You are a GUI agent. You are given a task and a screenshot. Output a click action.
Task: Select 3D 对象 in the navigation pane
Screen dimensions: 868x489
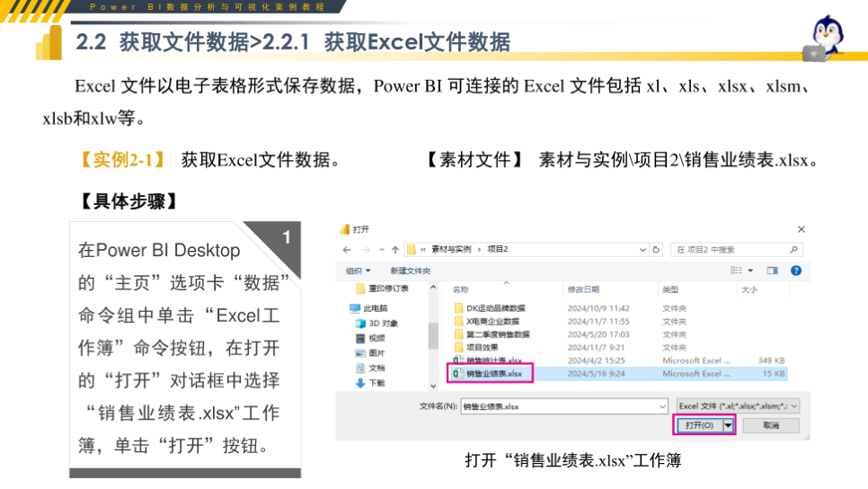[x=377, y=324]
